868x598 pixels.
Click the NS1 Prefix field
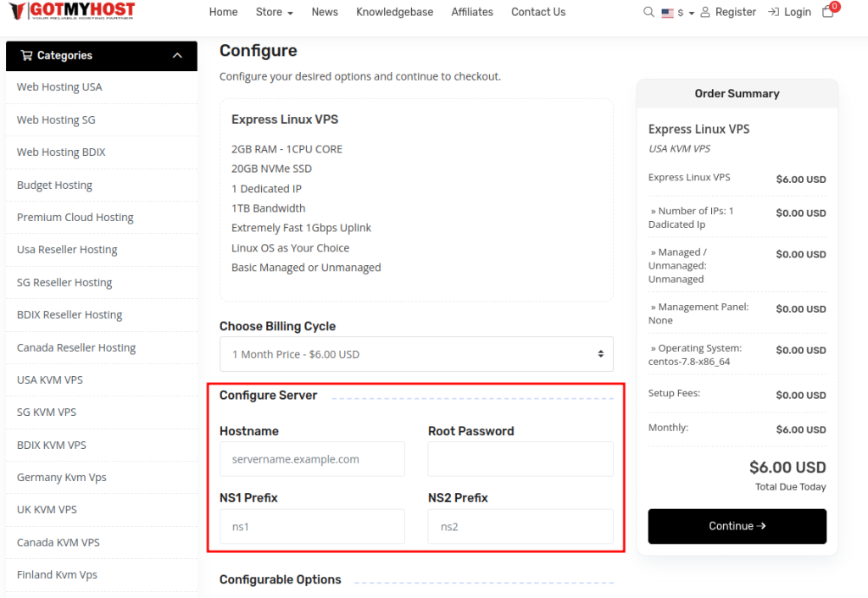312,526
